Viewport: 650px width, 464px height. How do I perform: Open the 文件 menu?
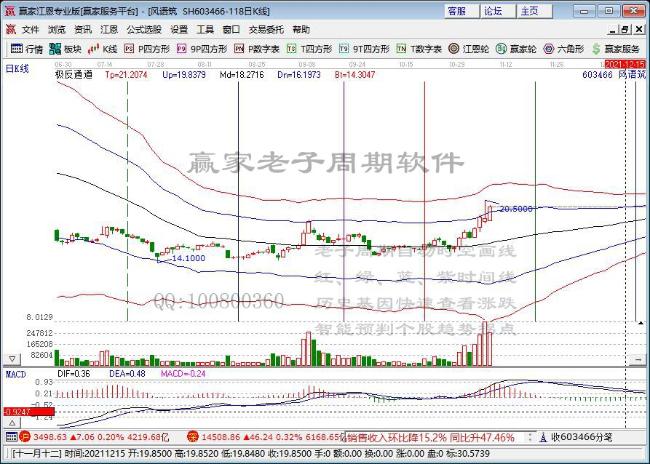[x=30, y=29]
